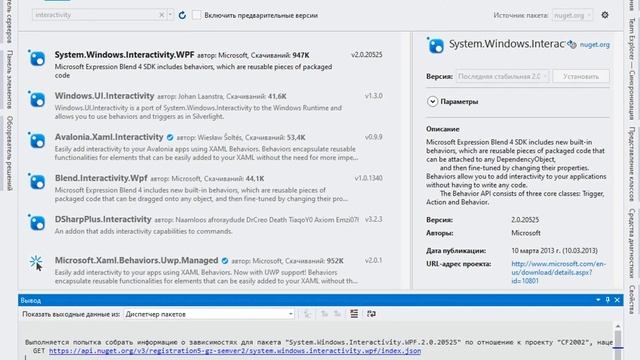Viewport: 640px width, 360px height.
Task: Click the Avalonia.Xaml.Interactivity package icon
Action: click(x=37, y=141)
